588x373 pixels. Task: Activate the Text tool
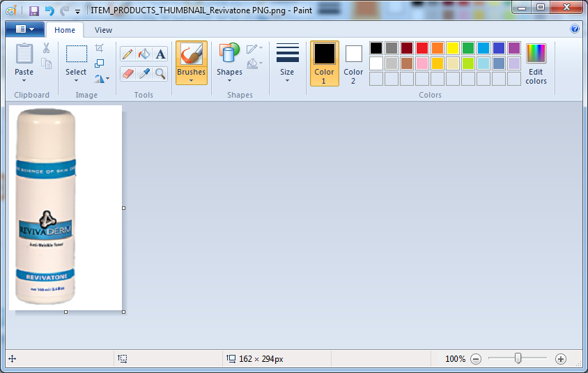point(161,54)
